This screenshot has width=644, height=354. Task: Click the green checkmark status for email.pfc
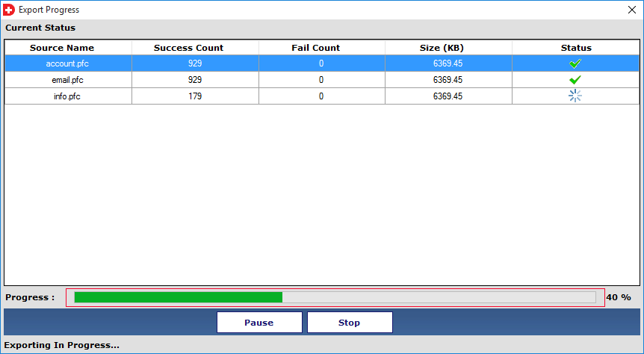[575, 80]
